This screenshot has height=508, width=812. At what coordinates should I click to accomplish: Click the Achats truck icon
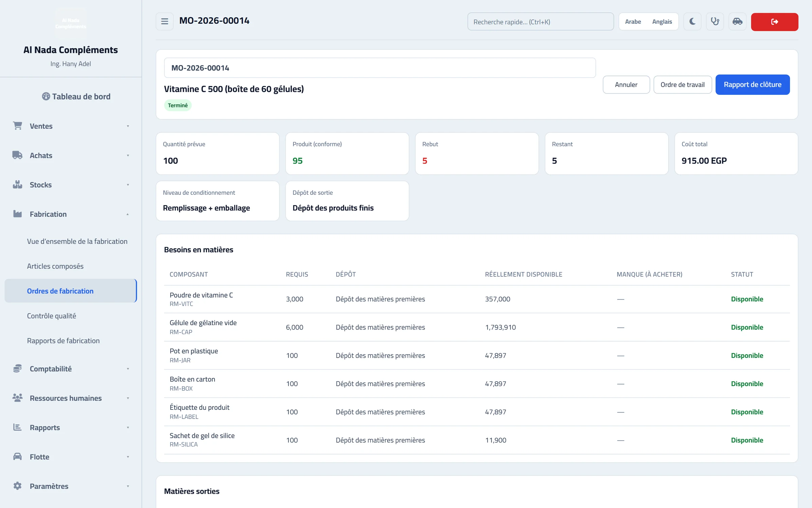pyautogui.click(x=18, y=155)
